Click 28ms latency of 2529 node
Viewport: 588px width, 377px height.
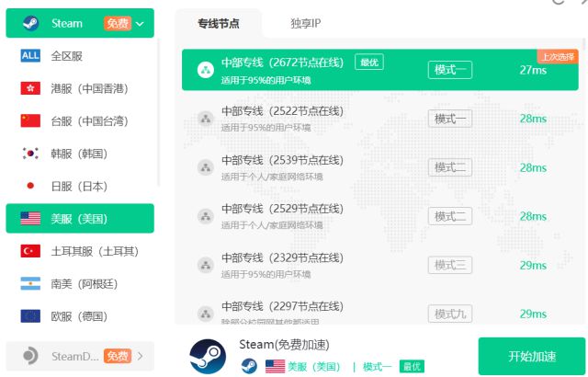pos(533,216)
